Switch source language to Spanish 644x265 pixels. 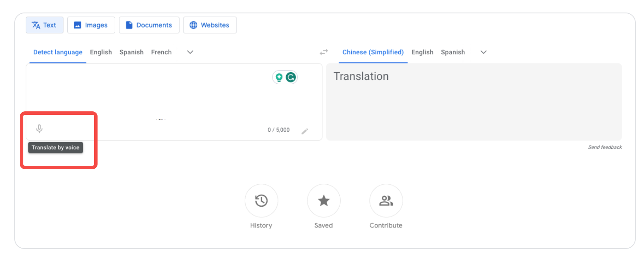(x=131, y=52)
